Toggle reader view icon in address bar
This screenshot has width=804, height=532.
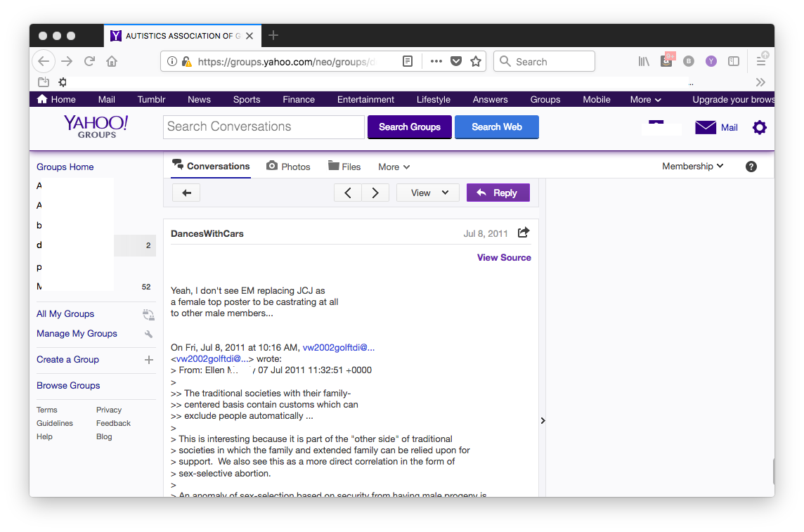coord(408,62)
